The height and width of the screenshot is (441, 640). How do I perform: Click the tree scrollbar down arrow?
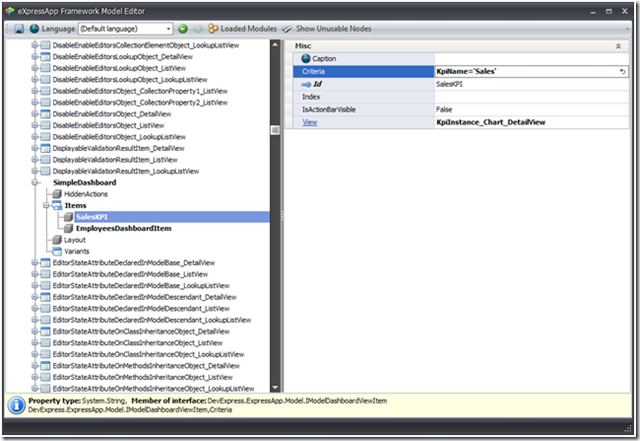point(275,388)
